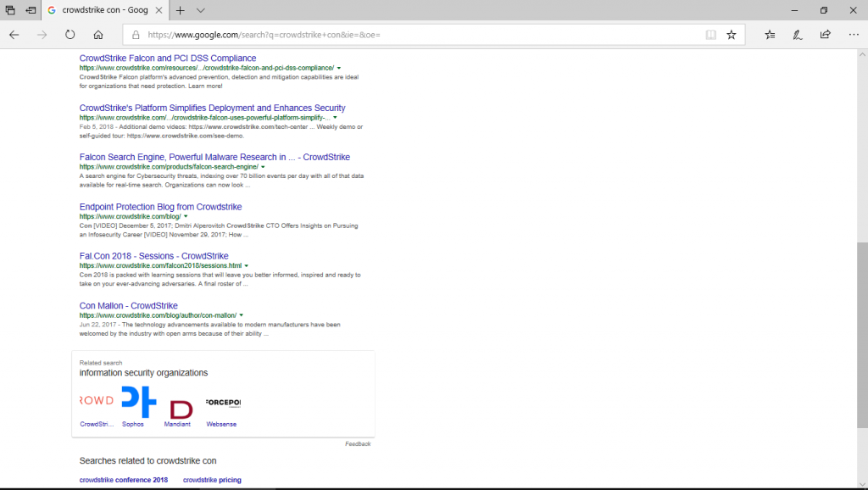
Task: Open the Favorites hub
Action: (x=770, y=35)
